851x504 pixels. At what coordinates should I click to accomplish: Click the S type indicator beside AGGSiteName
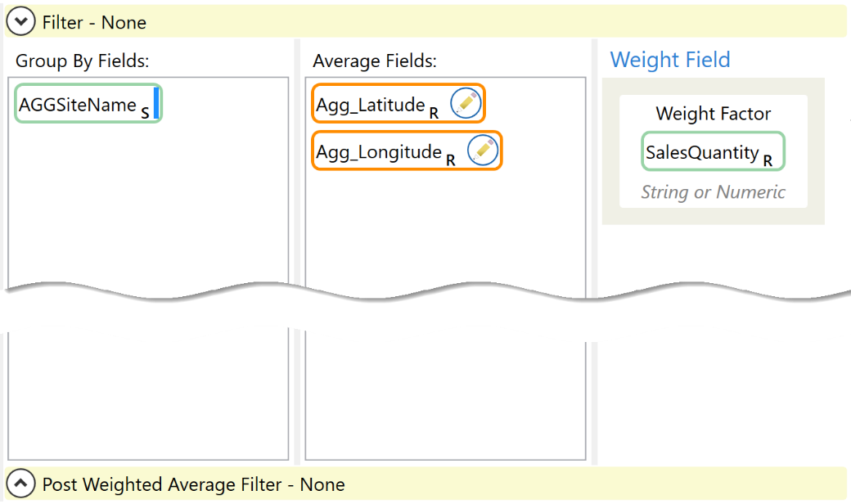(x=145, y=113)
